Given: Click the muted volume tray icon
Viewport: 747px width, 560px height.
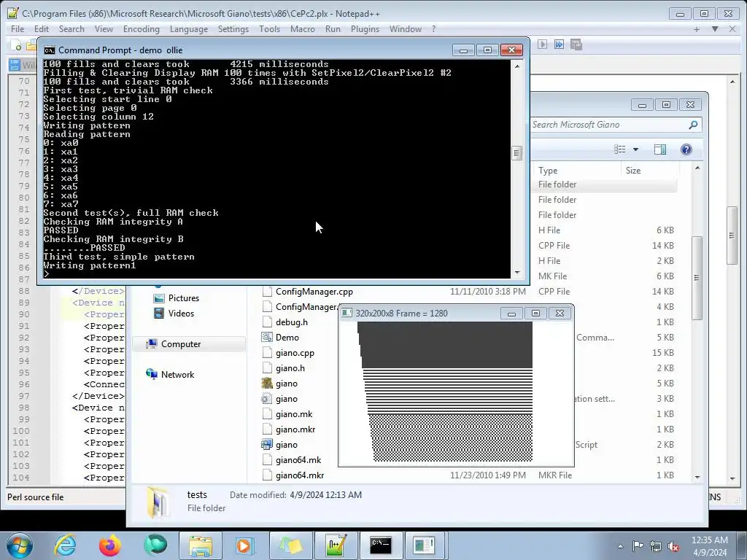Looking at the screenshot, I should [x=673, y=546].
